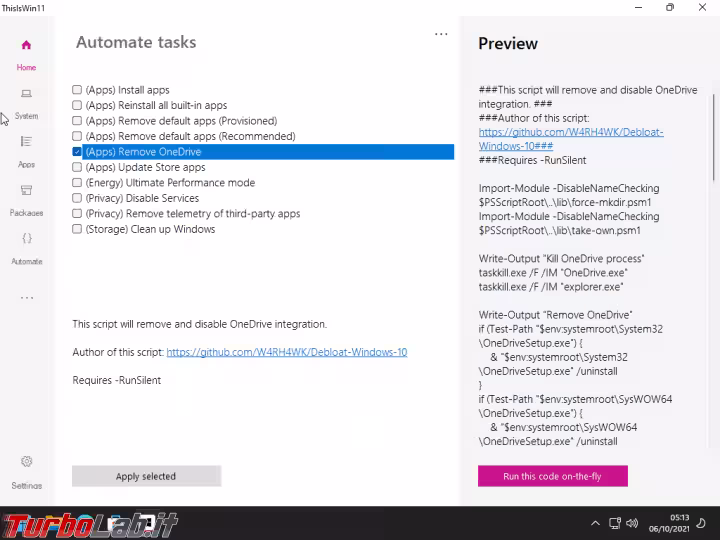This screenshot has height=540, width=720.
Task: Check Reinstall all built-in apps
Action: (x=77, y=105)
